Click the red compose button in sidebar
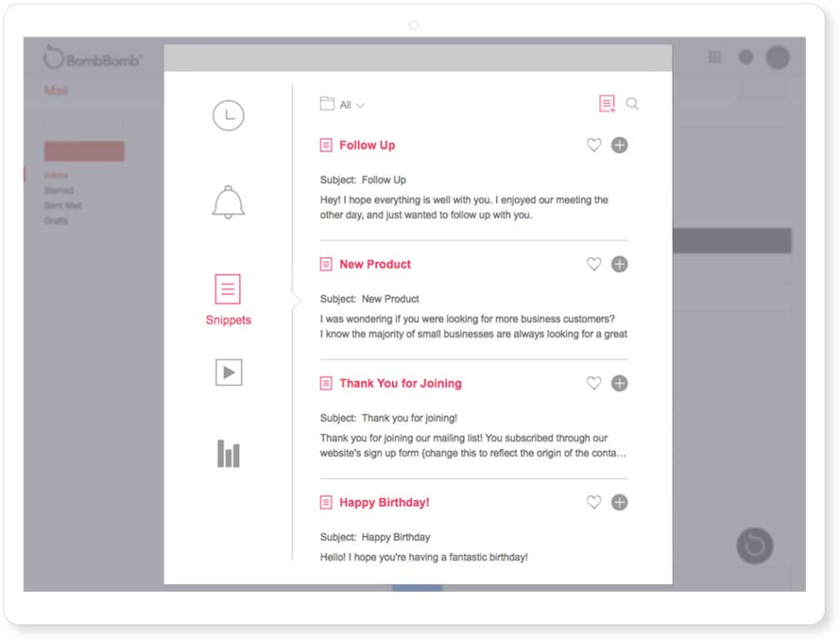Image resolution: width=840 pixels, height=640 pixels. click(83, 150)
